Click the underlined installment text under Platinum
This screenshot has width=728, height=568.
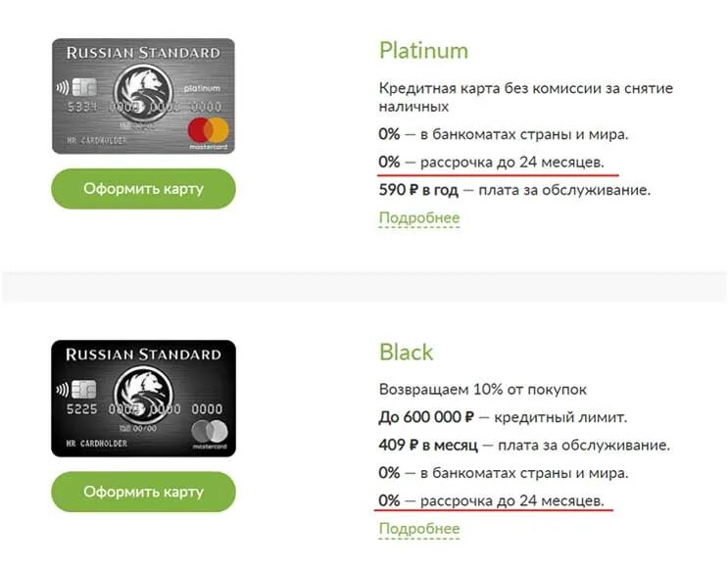[491, 163]
